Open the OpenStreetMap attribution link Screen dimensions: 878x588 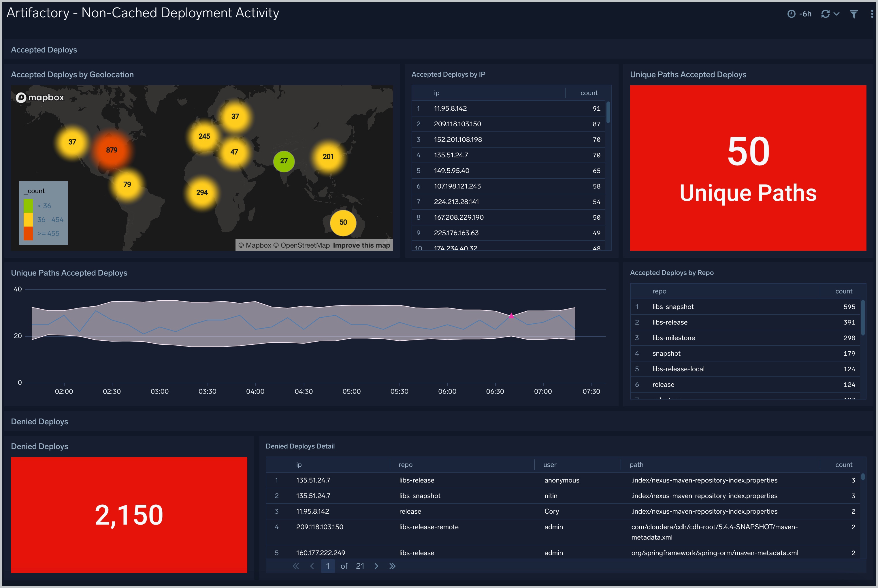302,245
